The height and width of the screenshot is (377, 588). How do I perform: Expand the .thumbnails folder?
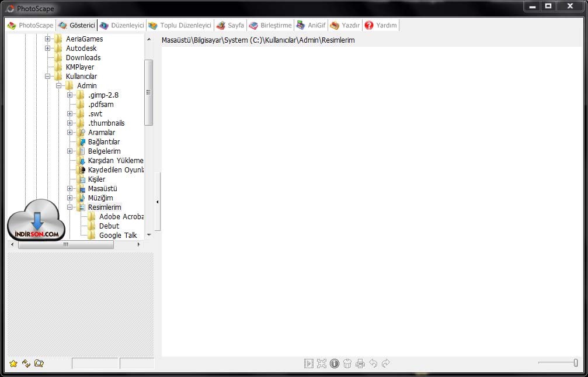69,123
